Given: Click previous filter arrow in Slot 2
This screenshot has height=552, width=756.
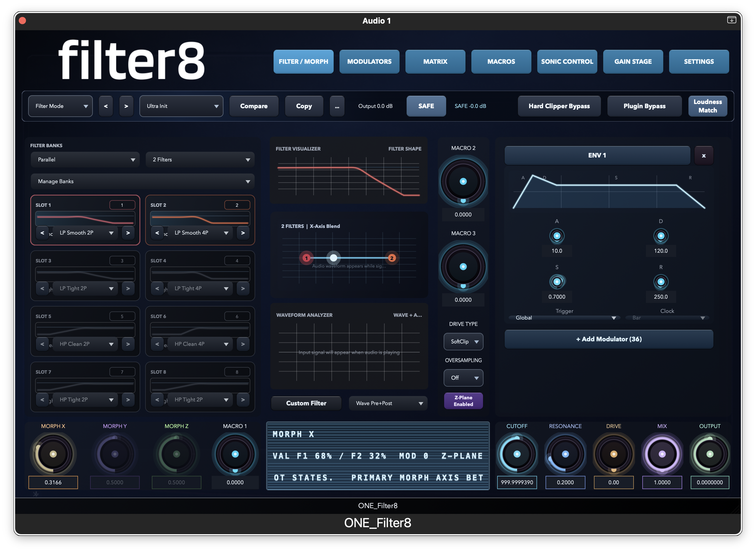Looking at the screenshot, I should pos(157,232).
